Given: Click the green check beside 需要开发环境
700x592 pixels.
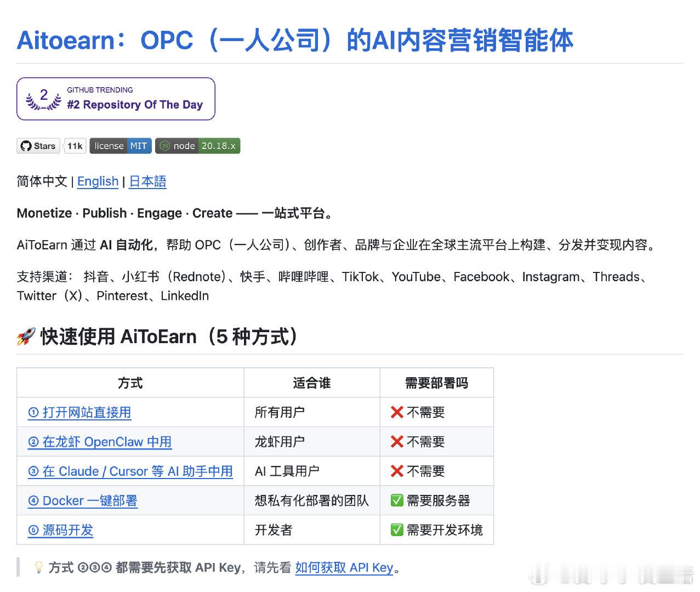Looking at the screenshot, I should click(x=397, y=530).
